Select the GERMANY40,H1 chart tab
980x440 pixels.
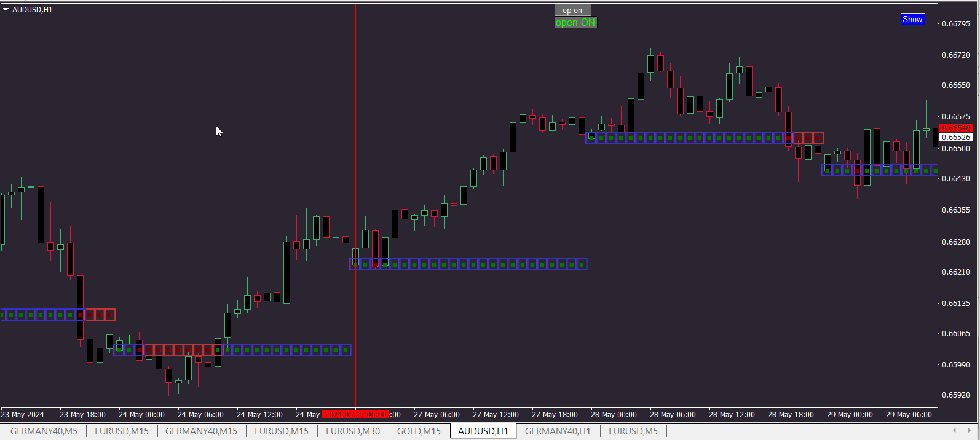558,431
